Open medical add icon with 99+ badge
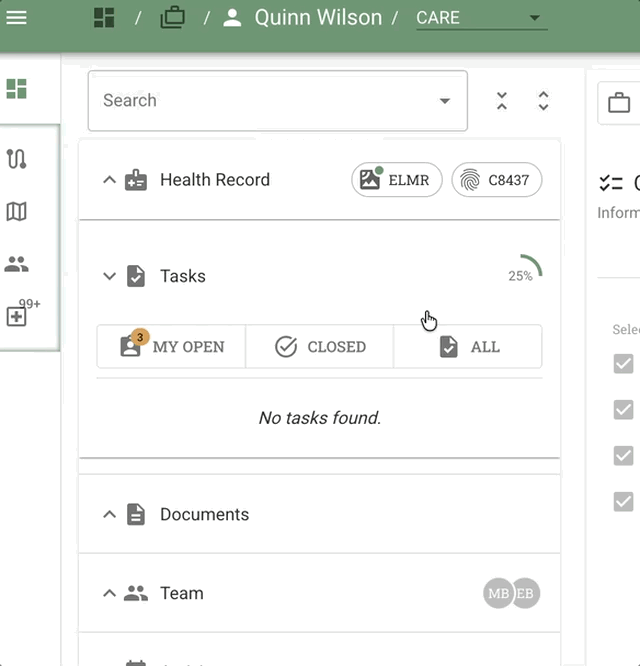Screen dimensions: 640x666 point(17,316)
